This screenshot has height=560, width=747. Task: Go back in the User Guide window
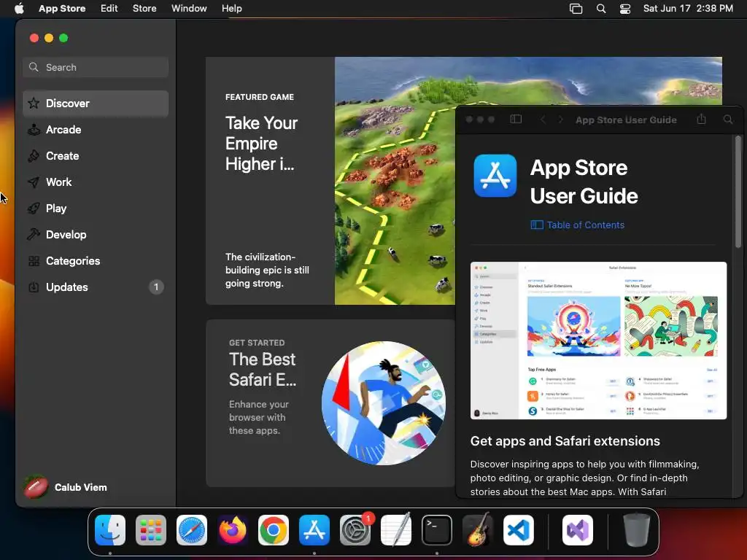click(x=543, y=120)
